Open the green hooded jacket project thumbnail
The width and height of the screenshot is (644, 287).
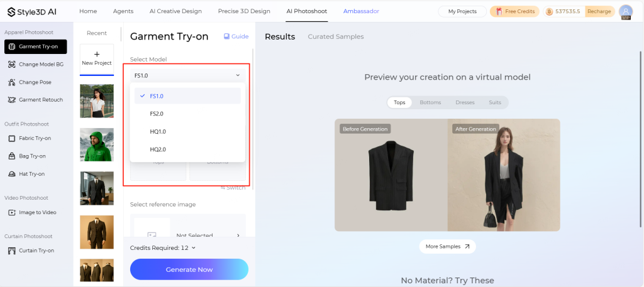[97, 144]
